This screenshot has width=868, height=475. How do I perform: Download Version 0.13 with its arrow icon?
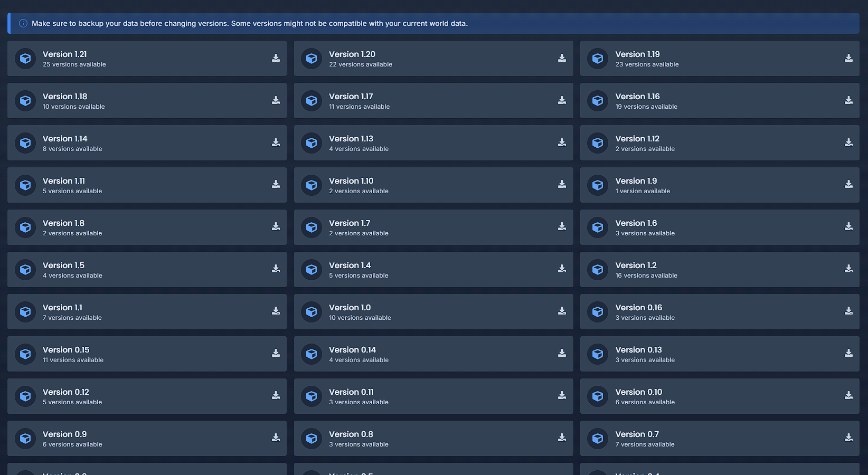click(848, 353)
